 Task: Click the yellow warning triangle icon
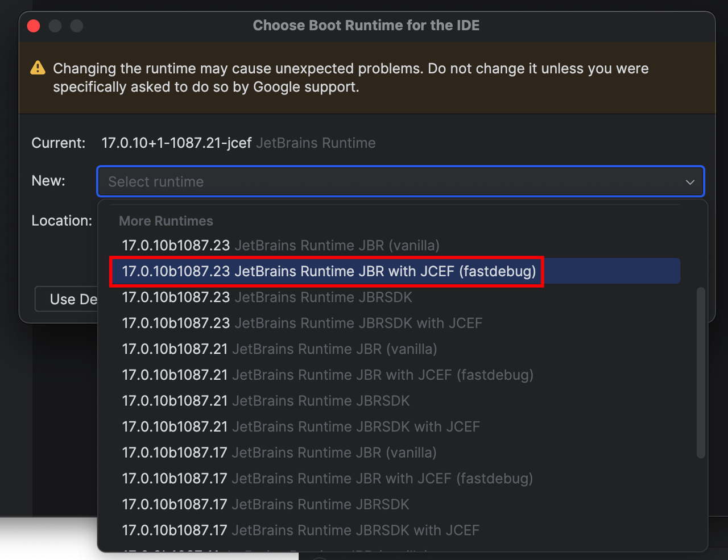(x=38, y=68)
